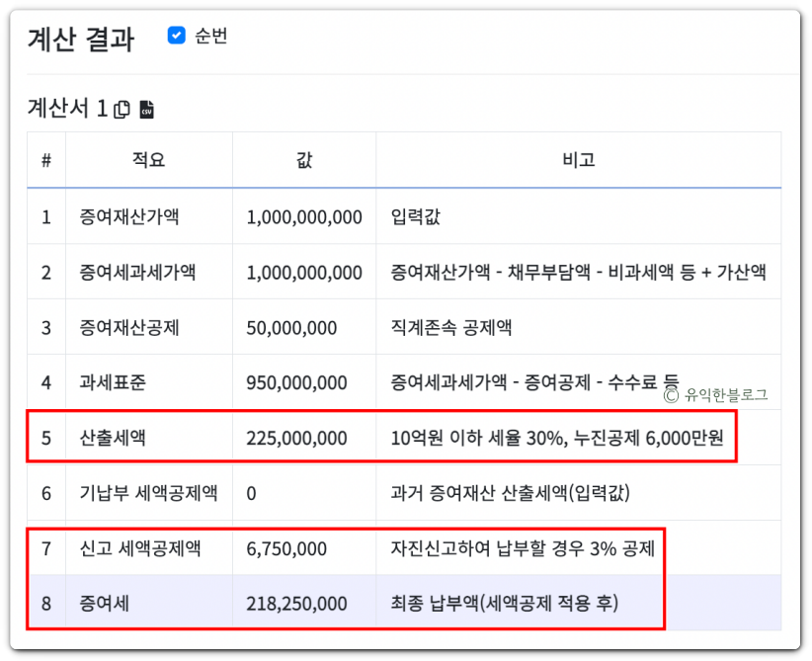Click the 기납부 세액공제액 row label
This screenshot has width=812, height=661.
148,493
